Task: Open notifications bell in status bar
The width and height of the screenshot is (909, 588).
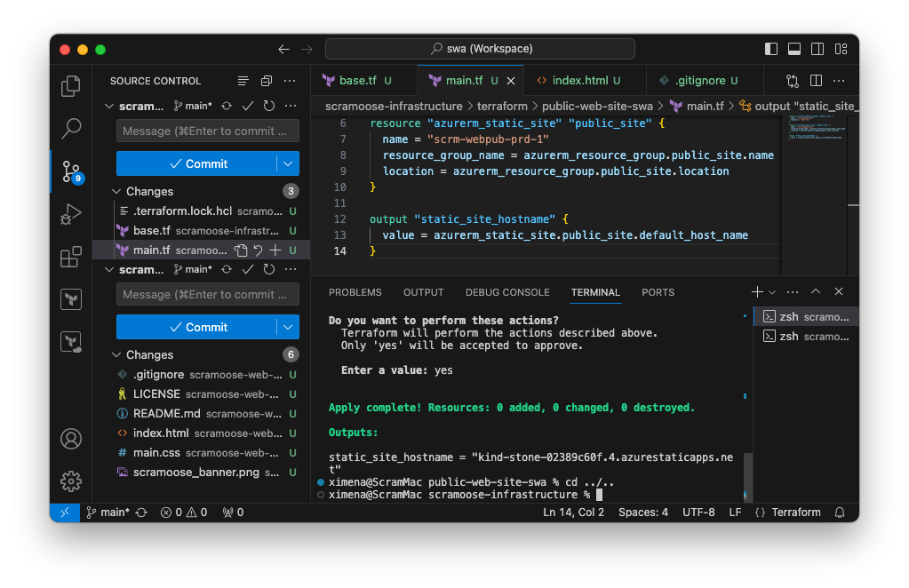Action: (x=840, y=513)
